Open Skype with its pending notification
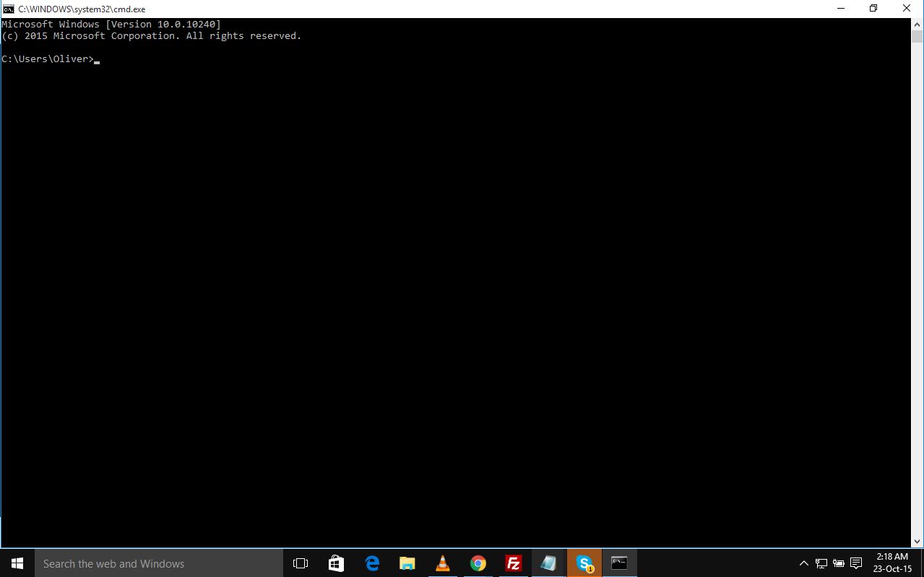The width and height of the screenshot is (924, 577). pos(584,563)
